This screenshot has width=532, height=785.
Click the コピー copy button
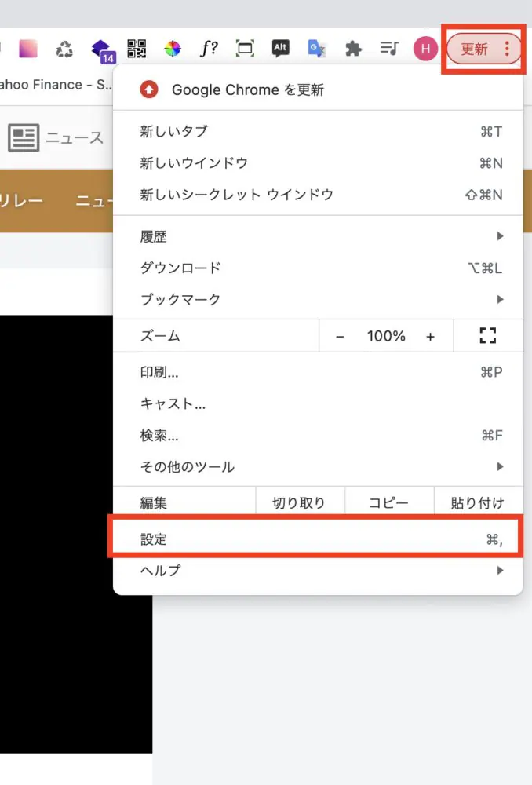point(389,503)
